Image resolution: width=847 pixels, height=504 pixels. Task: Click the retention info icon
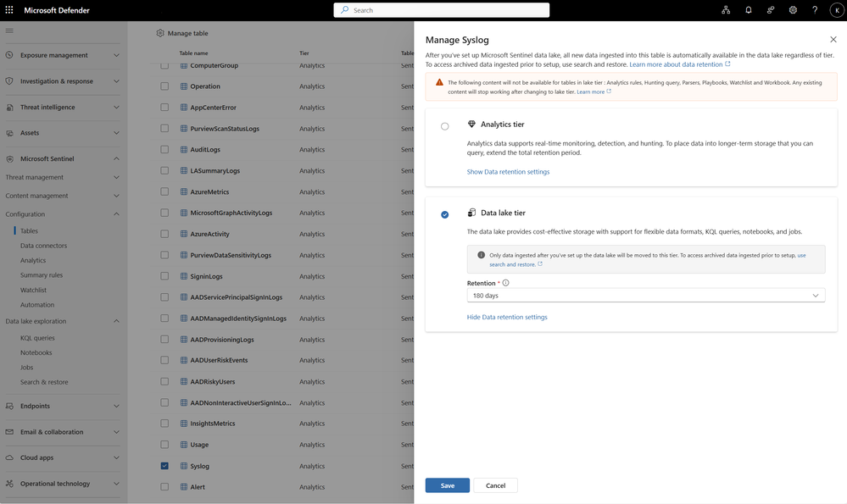(505, 283)
